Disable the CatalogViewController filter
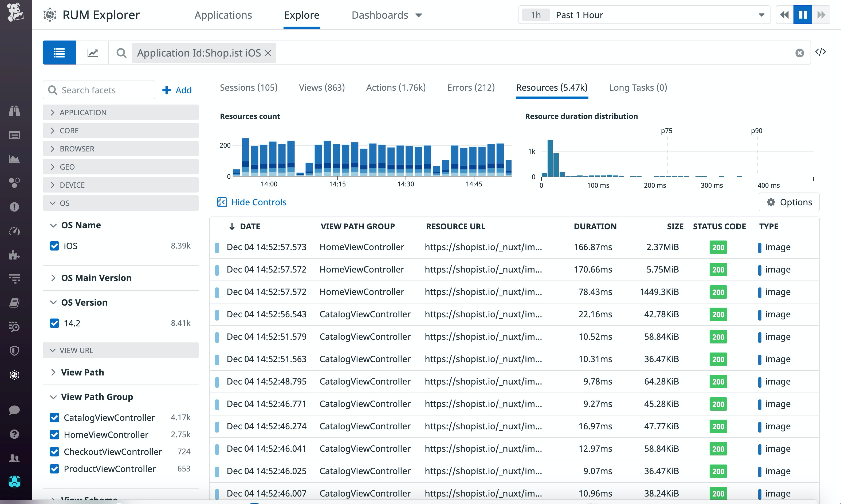Screen dimensions: 841x504 (x=54, y=417)
